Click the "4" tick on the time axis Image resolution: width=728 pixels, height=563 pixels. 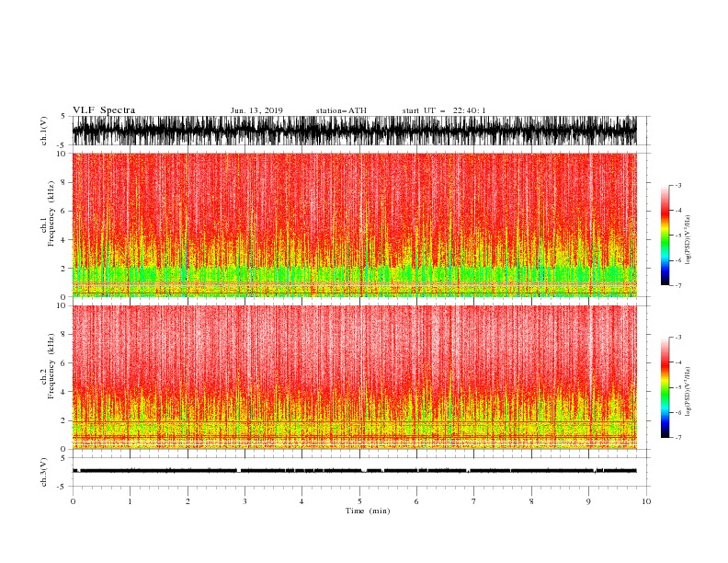point(301,501)
